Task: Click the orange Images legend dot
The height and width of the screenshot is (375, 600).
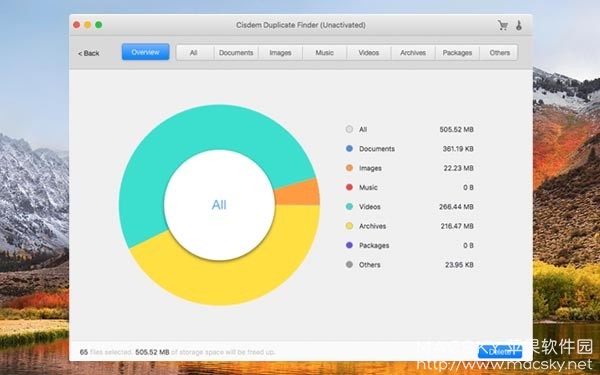Action: (x=349, y=168)
